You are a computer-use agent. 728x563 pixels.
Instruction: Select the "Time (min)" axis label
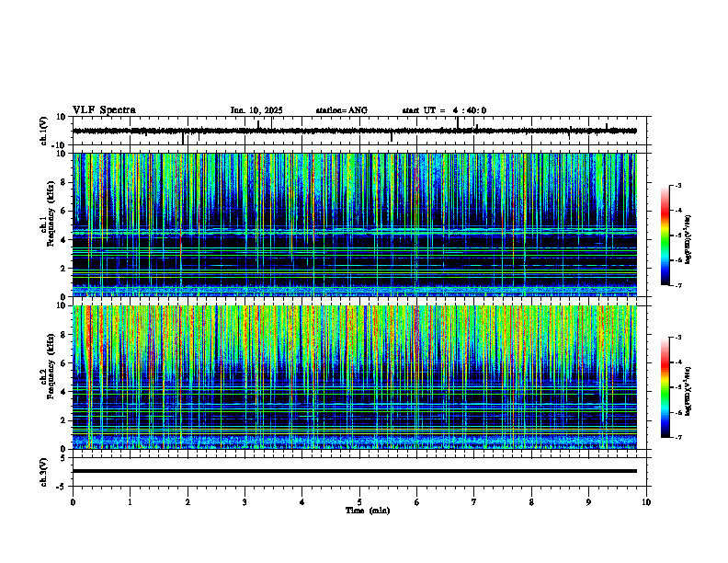click(368, 511)
